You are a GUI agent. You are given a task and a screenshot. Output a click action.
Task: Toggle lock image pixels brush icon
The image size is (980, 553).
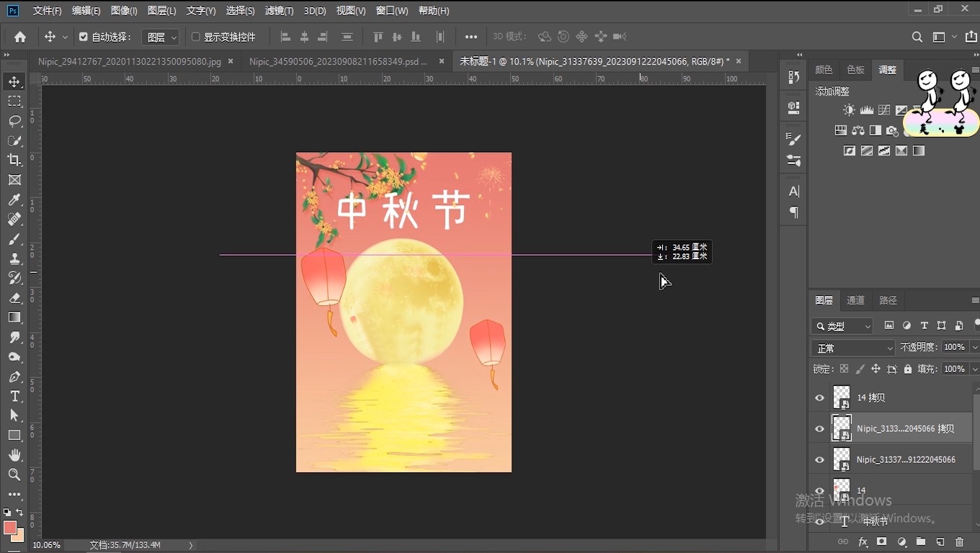860,369
